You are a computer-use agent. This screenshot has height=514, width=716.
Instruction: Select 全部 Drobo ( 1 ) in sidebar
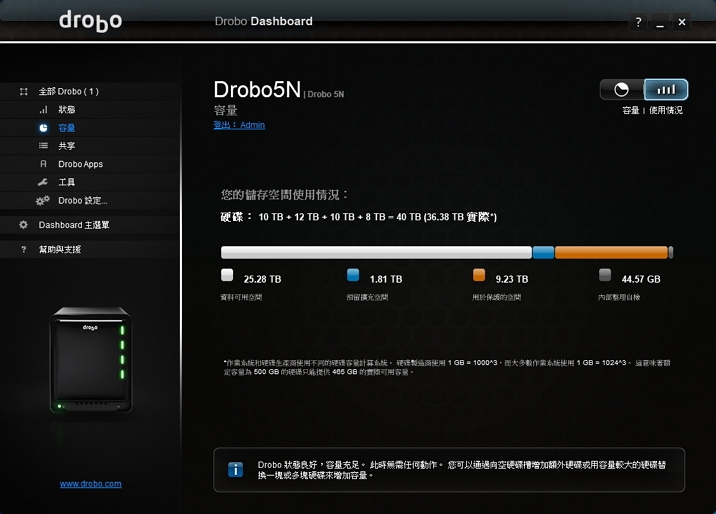(x=68, y=91)
